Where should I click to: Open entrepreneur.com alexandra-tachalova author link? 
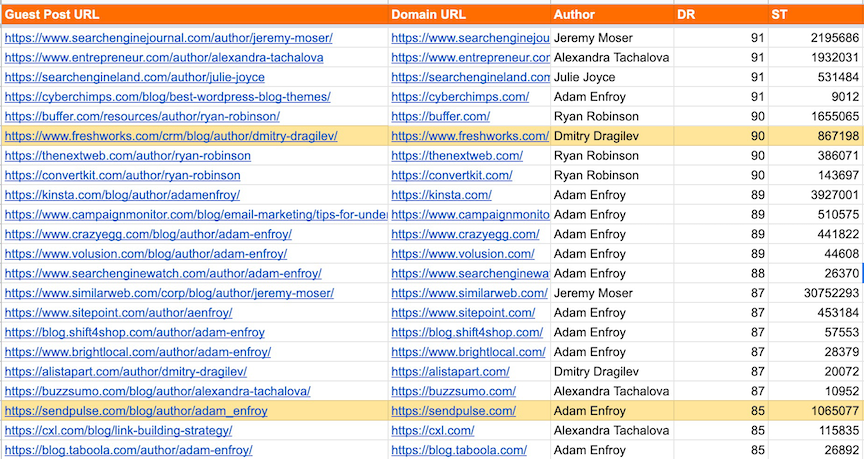164,58
